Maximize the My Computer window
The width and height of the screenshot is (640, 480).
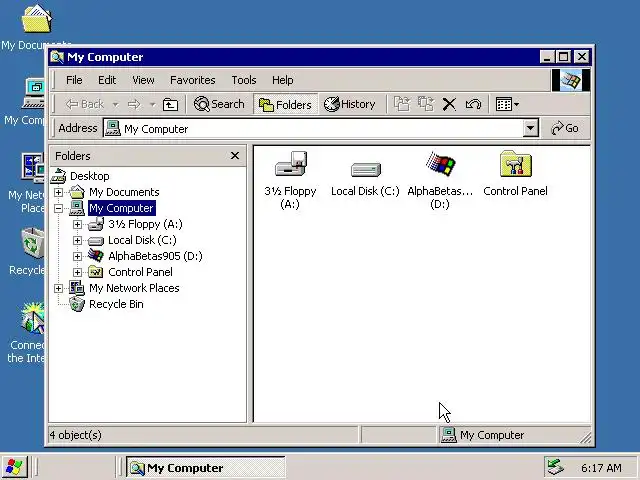coord(564,57)
